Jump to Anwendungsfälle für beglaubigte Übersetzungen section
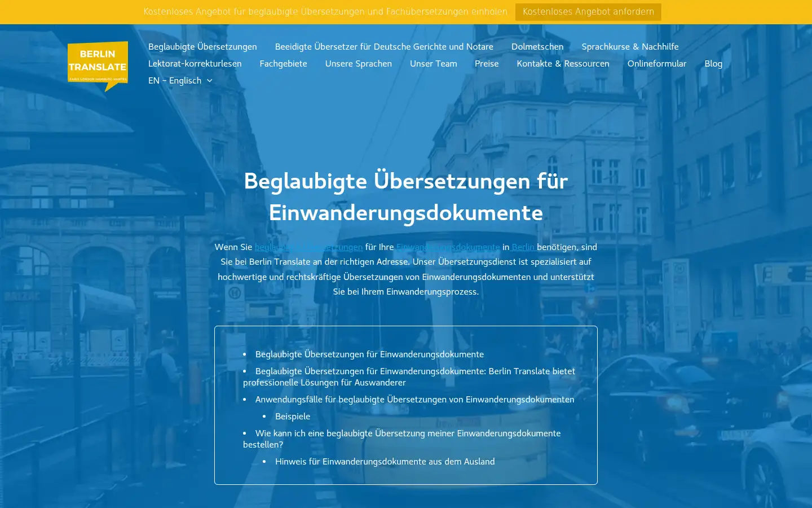Viewport: 812px width, 508px height. click(414, 400)
